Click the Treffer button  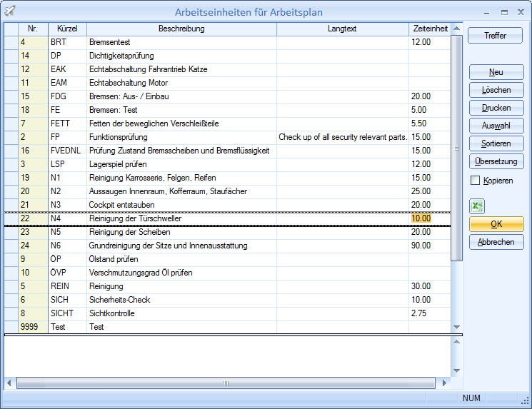[495, 36]
